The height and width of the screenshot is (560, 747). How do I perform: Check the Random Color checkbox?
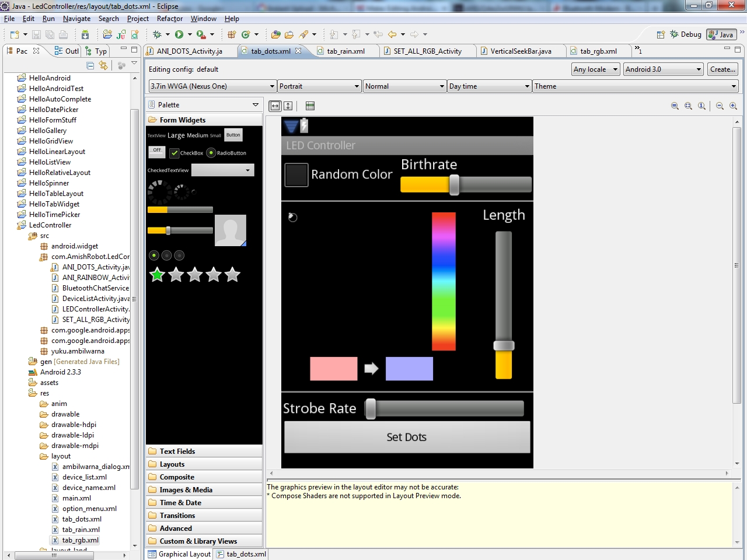(296, 175)
